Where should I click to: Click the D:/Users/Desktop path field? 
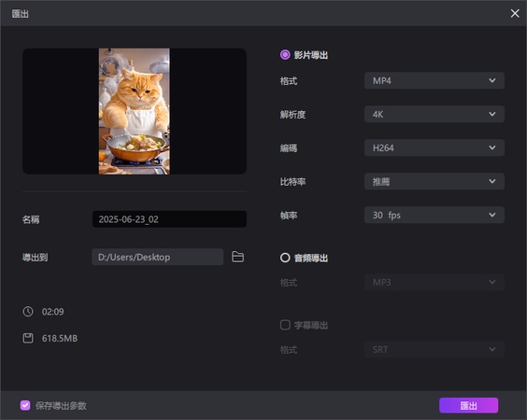click(158, 257)
